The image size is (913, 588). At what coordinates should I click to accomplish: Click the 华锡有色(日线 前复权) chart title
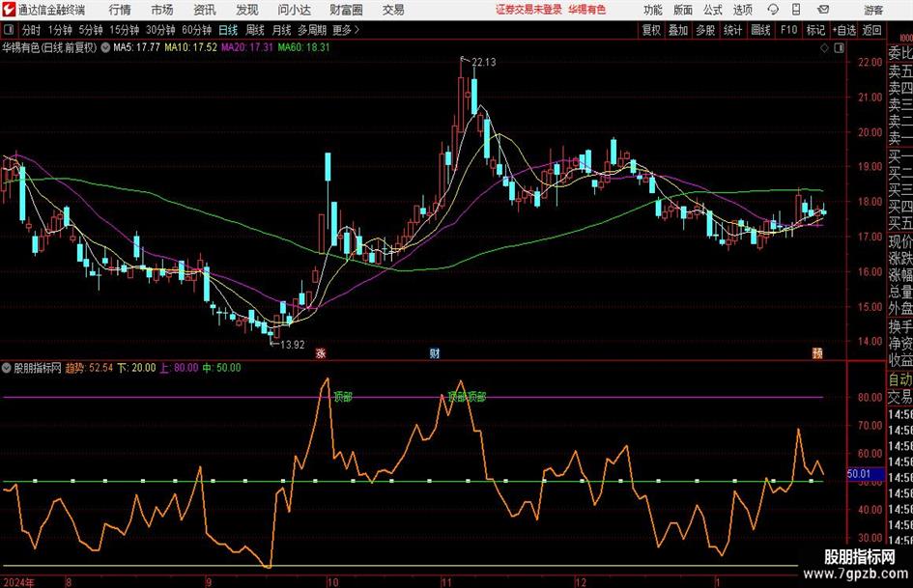tap(49, 47)
